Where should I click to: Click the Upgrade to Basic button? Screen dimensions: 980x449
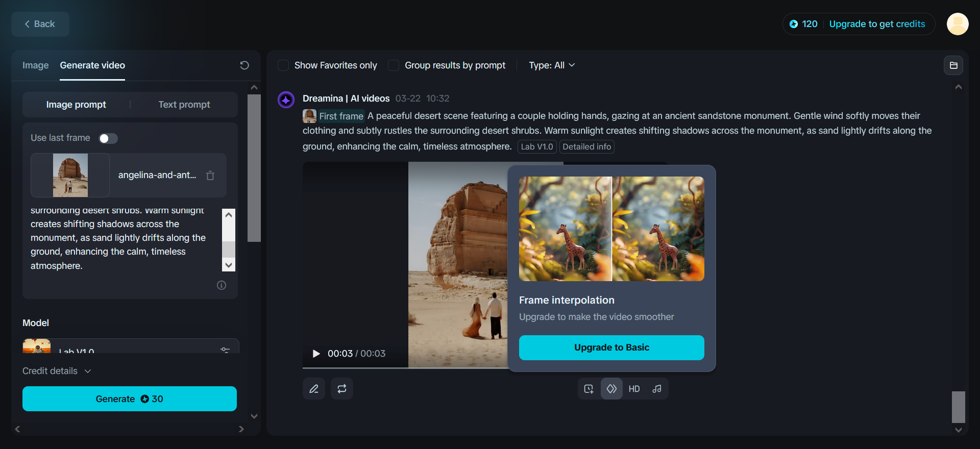[611, 347]
